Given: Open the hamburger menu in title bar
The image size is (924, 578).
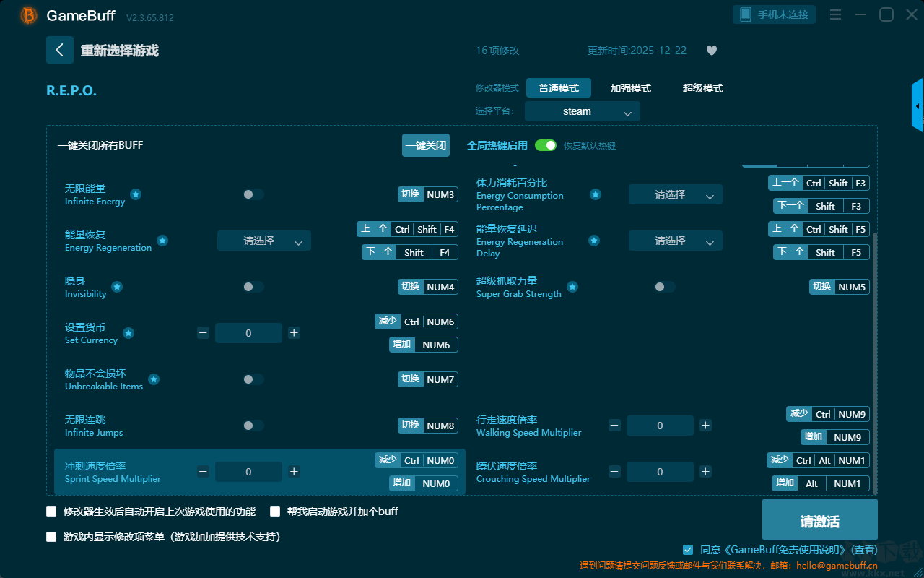Looking at the screenshot, I should (x=835, y=14).
